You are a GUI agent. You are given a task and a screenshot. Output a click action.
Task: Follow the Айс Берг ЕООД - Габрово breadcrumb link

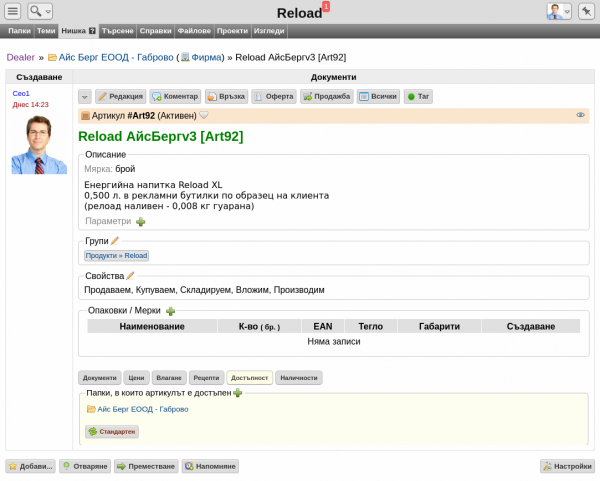(114, 58)
